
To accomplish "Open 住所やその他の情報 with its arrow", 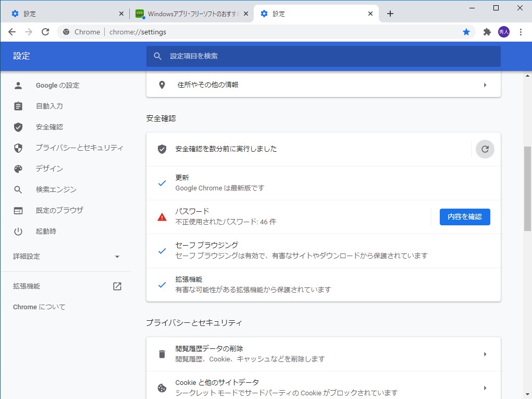I will tap(485, 84).
